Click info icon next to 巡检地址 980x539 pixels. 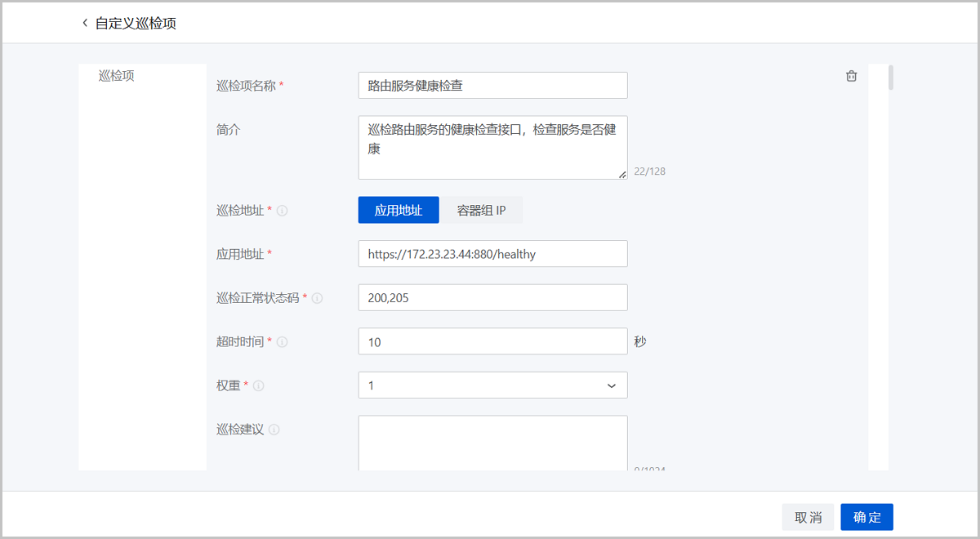click(283, 211)
